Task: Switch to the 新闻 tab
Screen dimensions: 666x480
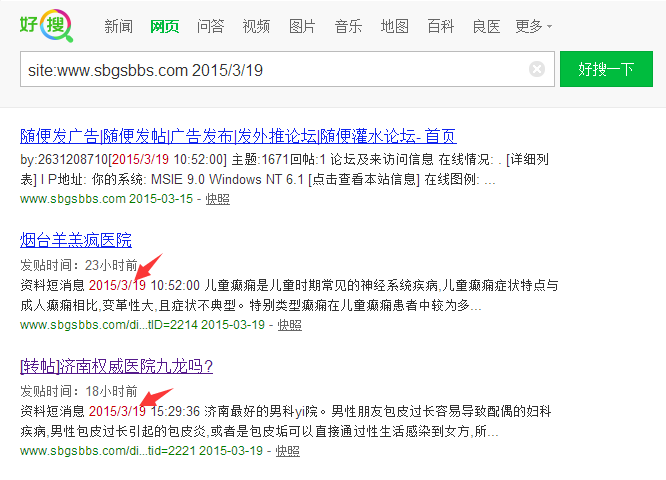Action: pyautogui.click(x=118, y=26)
